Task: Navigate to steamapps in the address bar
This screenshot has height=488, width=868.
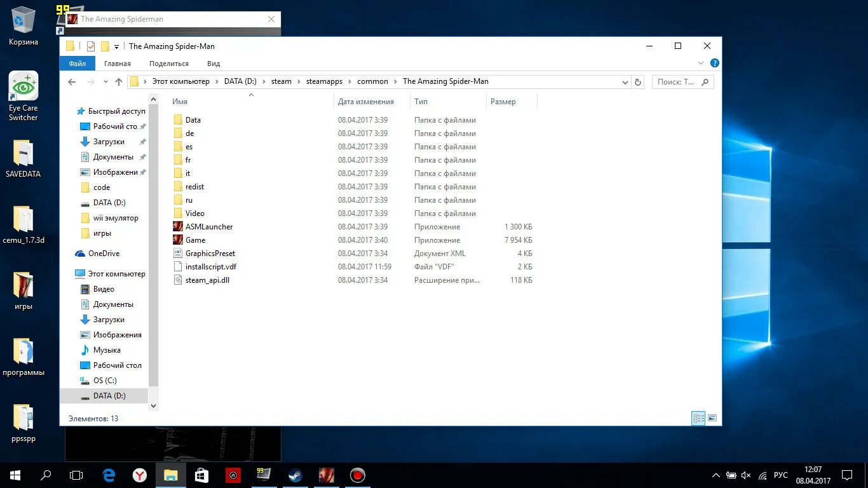Action: (x=324, y=81)
